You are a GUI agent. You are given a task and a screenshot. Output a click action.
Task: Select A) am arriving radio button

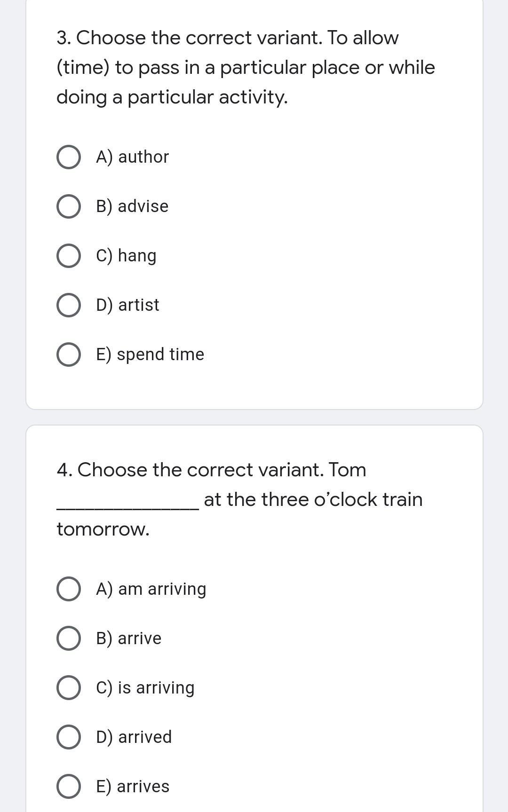68,589
